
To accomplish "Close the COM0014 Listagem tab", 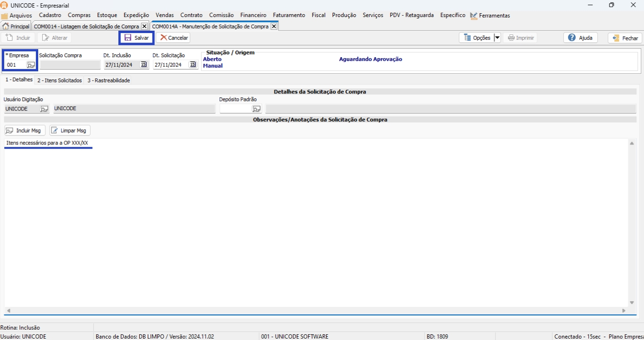I will 144,26.
